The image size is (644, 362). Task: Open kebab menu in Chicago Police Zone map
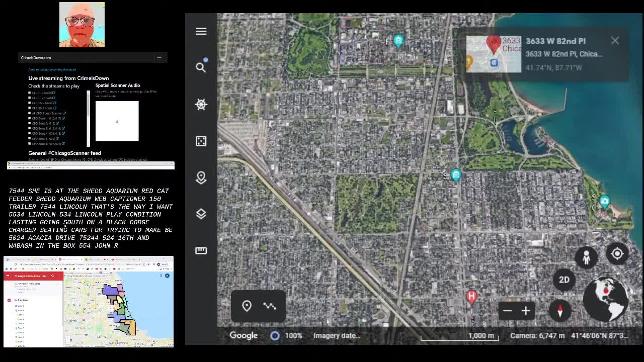pos(59,276)
